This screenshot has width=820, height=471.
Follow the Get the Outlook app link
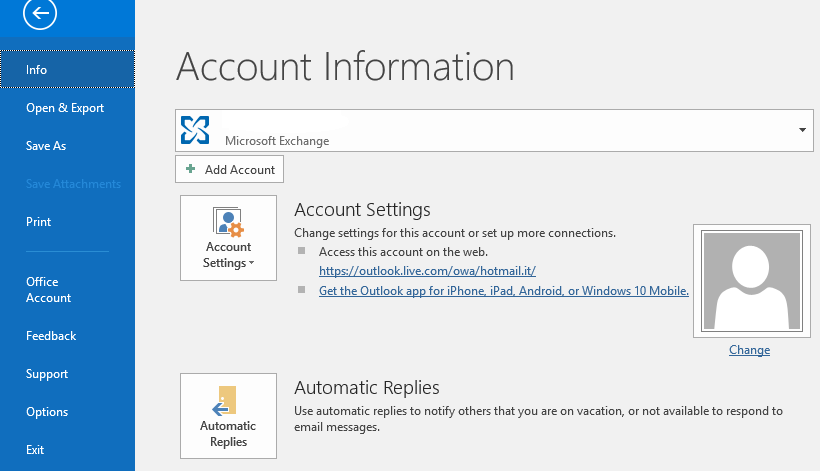504,291
